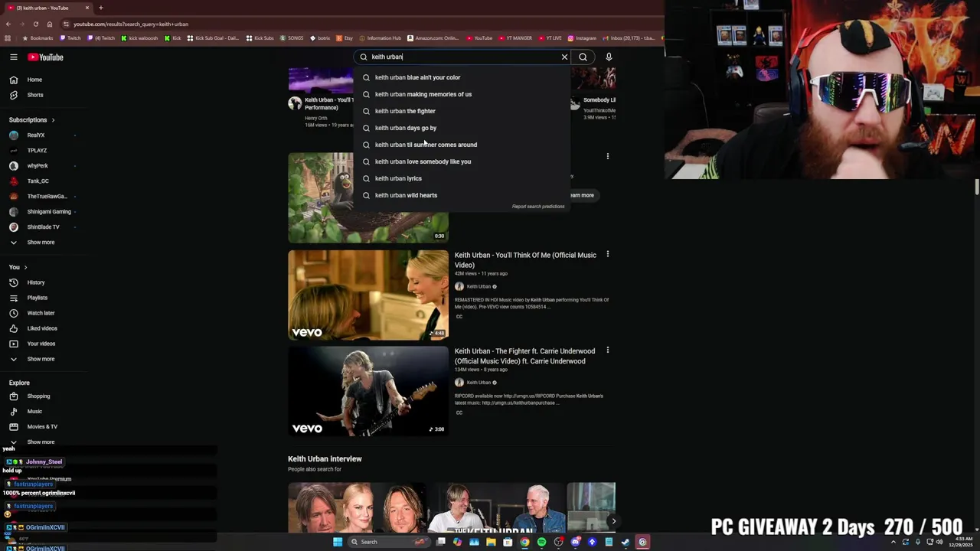980x551 pixels.
Task: Expand Show more under Explore
Action: 41,442
